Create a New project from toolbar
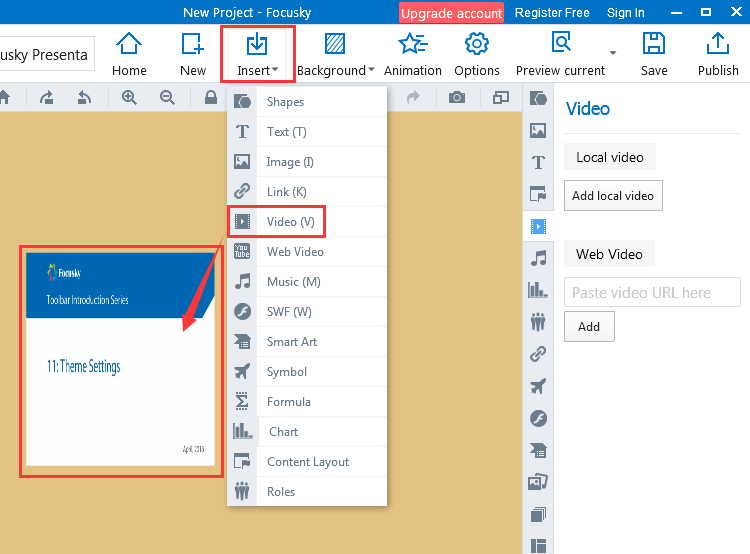The width and height of the screenshot is (750, 554). coord(193,54)
